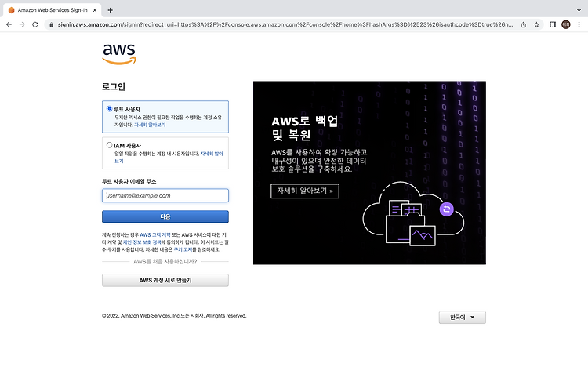Click AWS 계정 새로 만들기 button
The width and height of the screenshot is (588, 367).
165,280
